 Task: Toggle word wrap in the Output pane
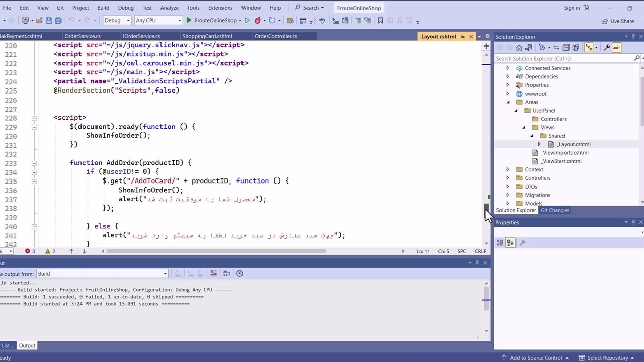pyautogui.click(x=226, y=274)
